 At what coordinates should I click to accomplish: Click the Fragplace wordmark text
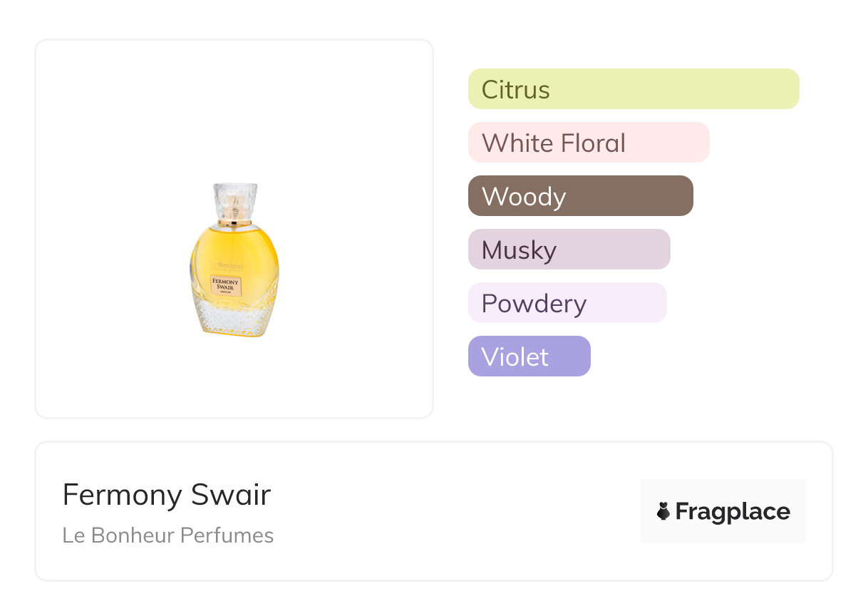click(x=733, y=512)
